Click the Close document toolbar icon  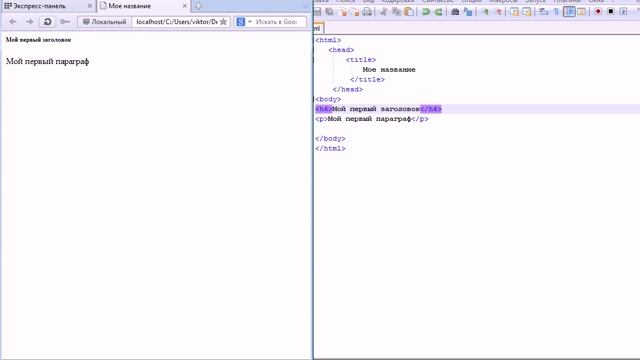coord(343,12)
